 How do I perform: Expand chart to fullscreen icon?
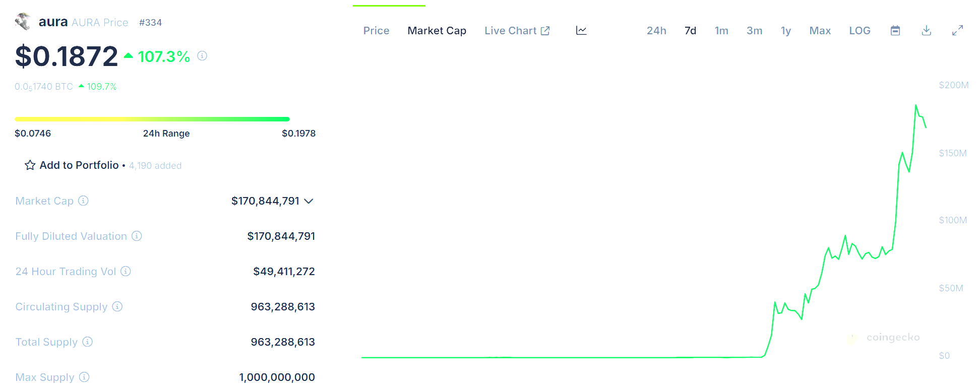(958, 31)
